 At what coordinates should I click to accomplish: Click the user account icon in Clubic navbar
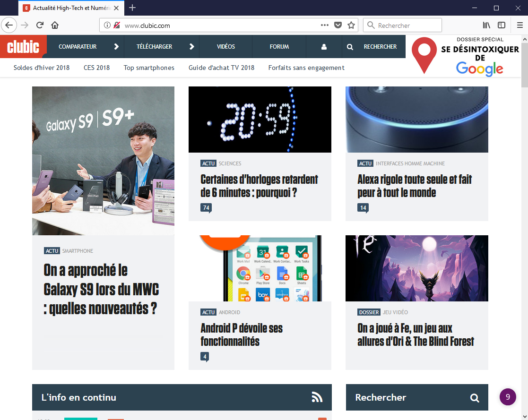tap(324, 47)
